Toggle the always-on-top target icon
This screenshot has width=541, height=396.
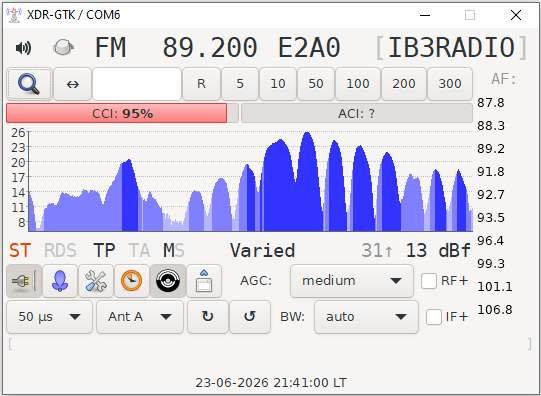(168, 281)
